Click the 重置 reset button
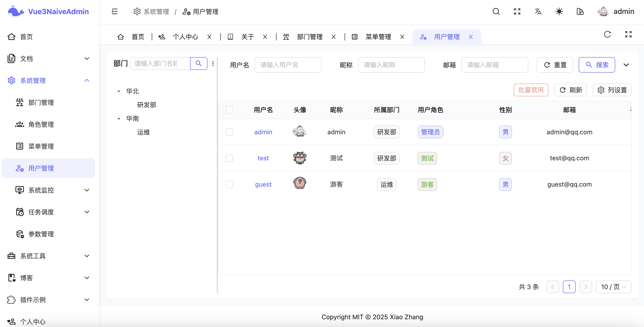 click(555, 65)
